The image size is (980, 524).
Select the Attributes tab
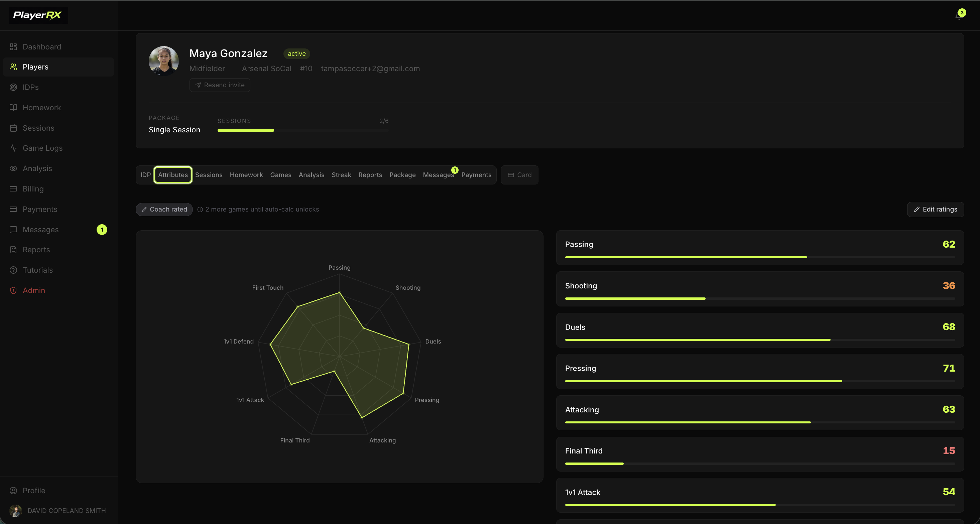coord(173,175)
